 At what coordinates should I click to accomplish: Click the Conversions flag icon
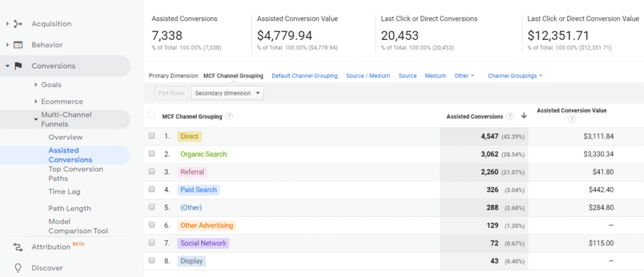18,66
